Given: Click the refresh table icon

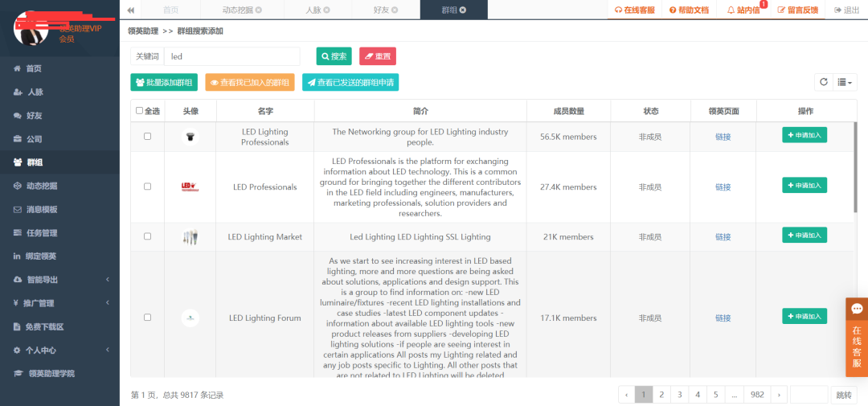Looking at the screenshot, I should [823, 82].
